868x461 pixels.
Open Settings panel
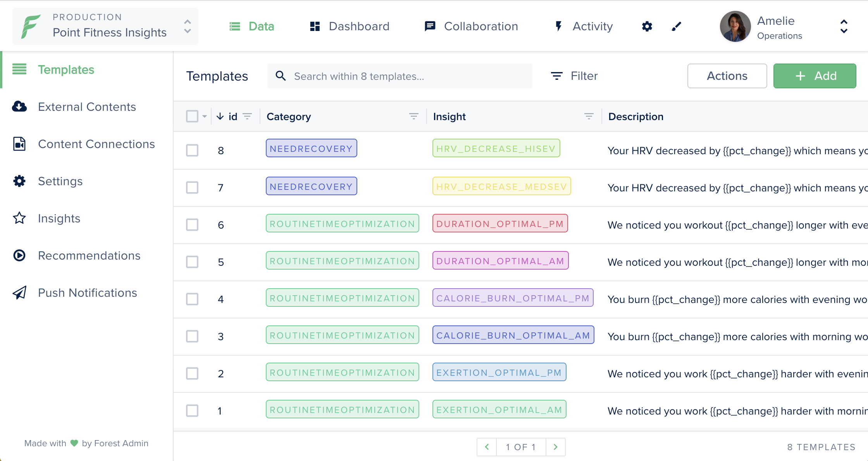(x=60, y=181)
